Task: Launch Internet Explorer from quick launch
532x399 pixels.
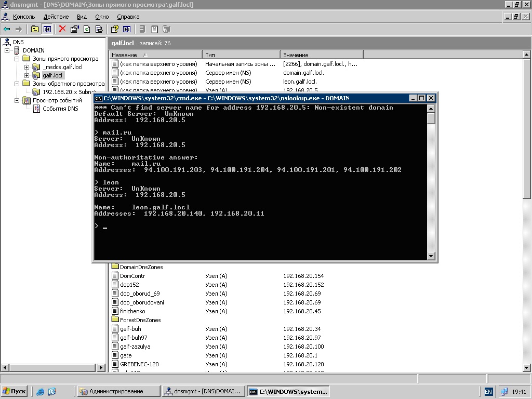Action: pyautogui.click(x=41, y=392)
